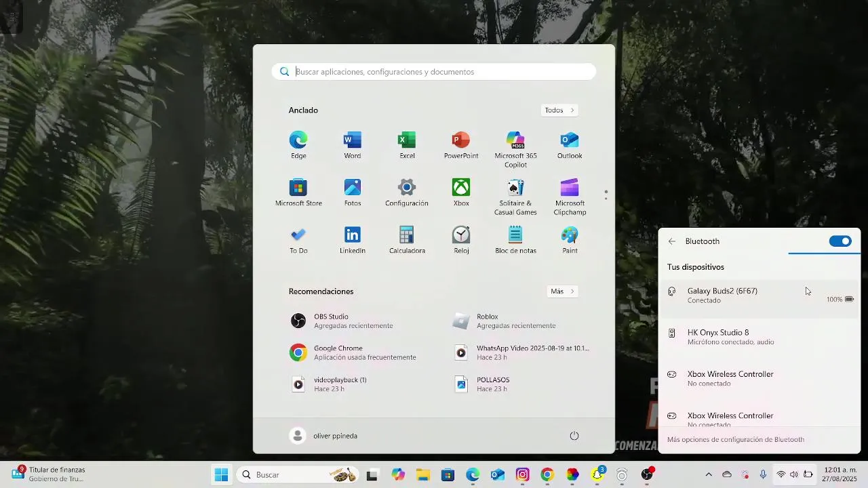Click the volume speaker tray icon
The image size is (868, 488).
click(x=794, y=474)
